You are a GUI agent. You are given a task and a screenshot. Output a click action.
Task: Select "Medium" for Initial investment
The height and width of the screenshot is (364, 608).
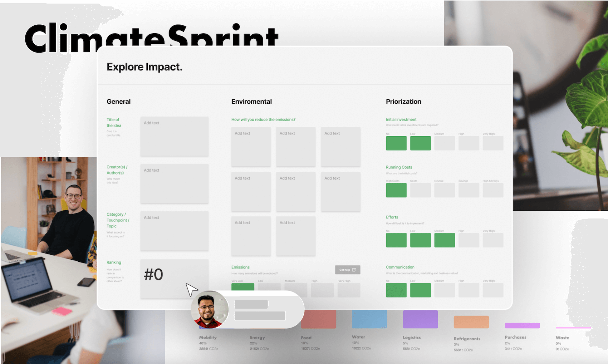tap(445, 143)
